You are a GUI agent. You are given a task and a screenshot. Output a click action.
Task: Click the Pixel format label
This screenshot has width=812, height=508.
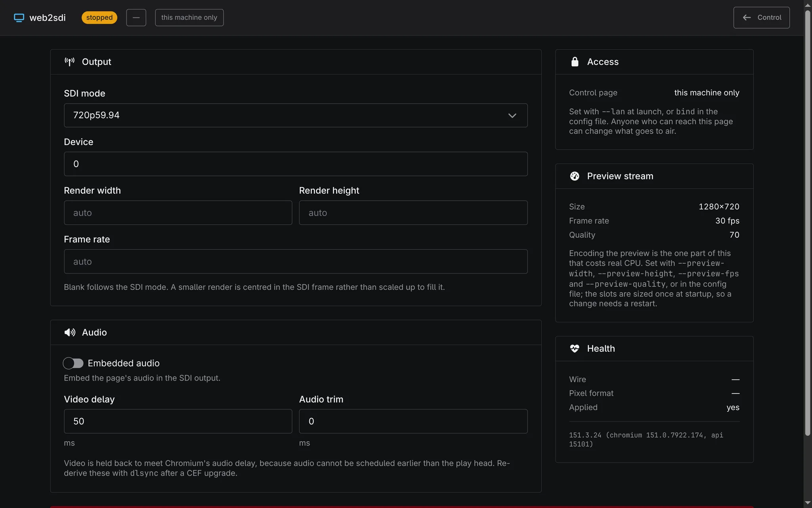click(x=591, y=393)
